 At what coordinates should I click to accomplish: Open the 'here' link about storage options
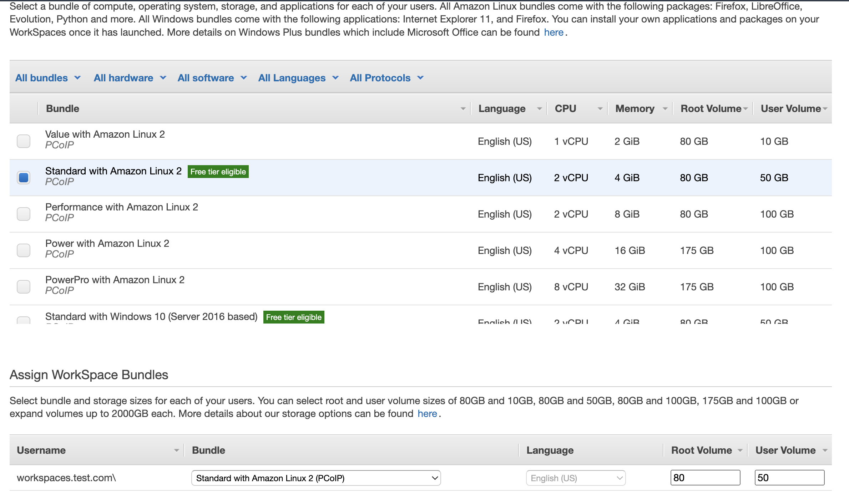427,414
